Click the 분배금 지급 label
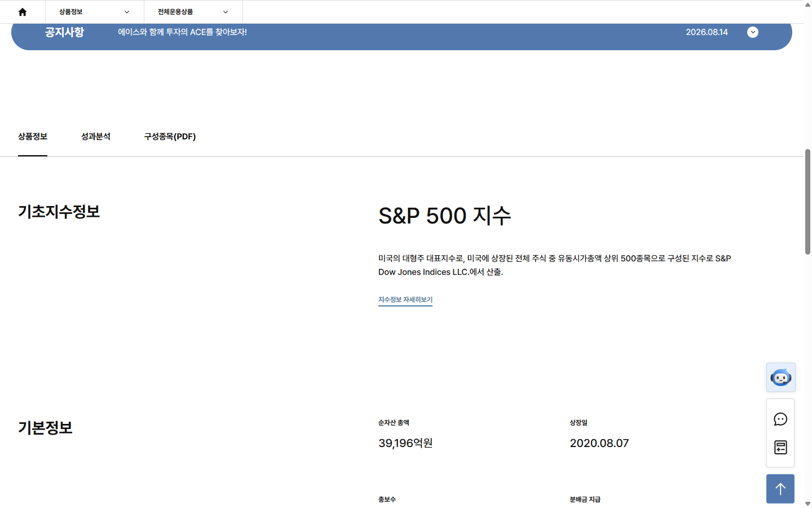812x508 pixels. pos(585,500)
